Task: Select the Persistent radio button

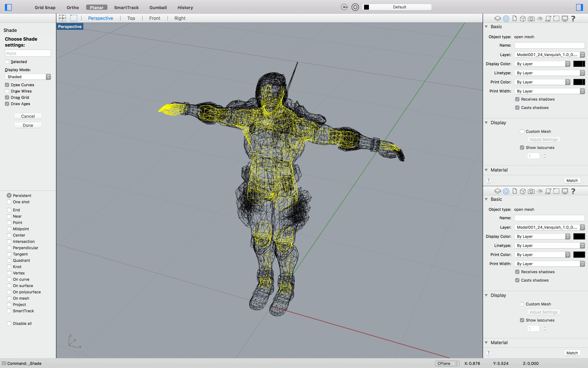Action: 9,195
